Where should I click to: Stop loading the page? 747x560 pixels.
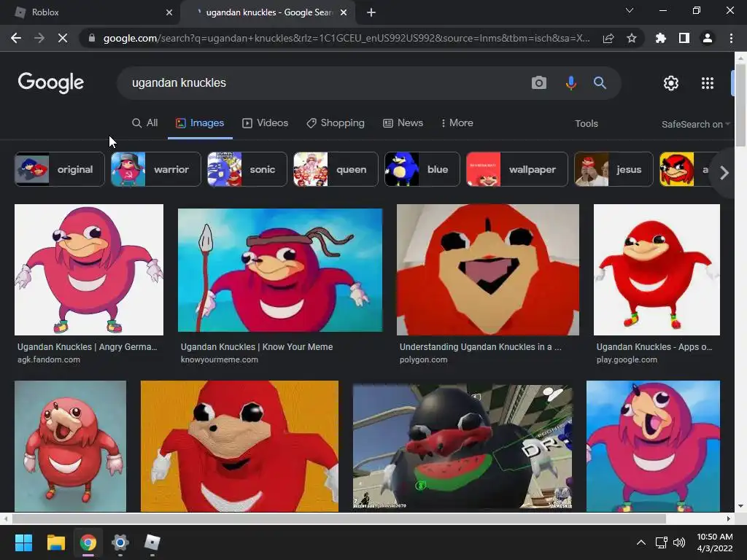(63, 38)
